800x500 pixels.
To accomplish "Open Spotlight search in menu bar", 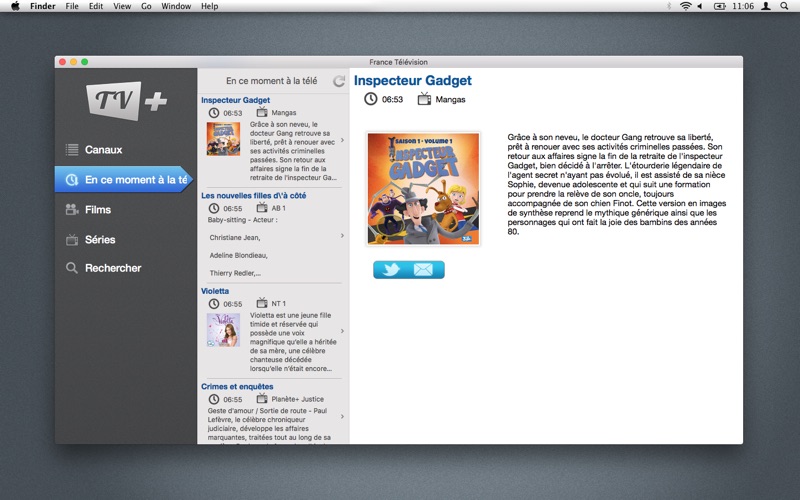I will 784,6.
